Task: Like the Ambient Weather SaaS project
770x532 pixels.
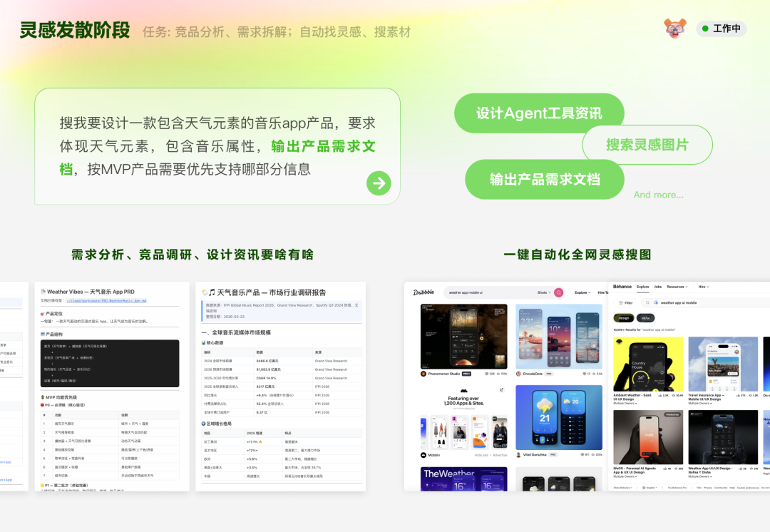Action: [x=660, y=395]
